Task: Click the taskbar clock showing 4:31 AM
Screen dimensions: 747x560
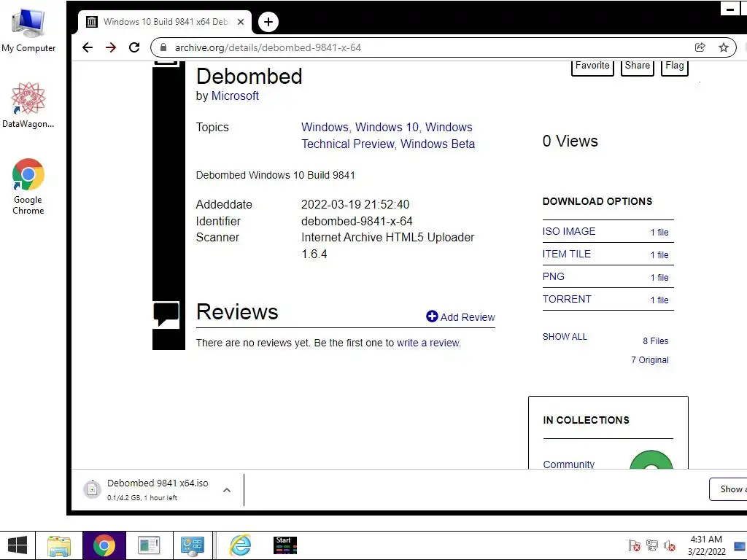Action: click(x=706, y=545)
